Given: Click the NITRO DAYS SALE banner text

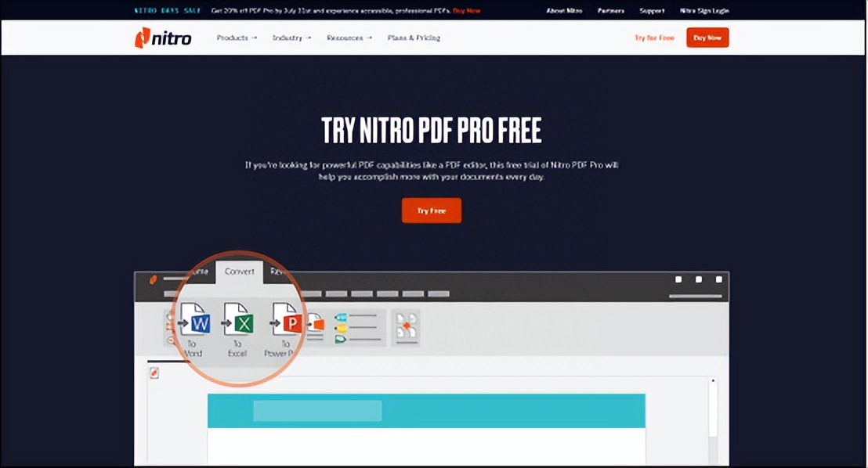Looking at the screenshot, I should [x=168, y=10].
